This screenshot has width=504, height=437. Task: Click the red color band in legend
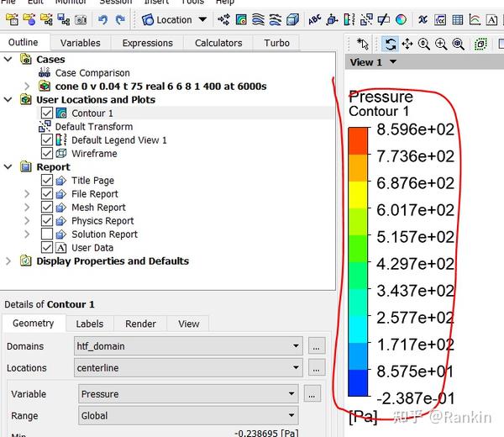click(358, 141)
